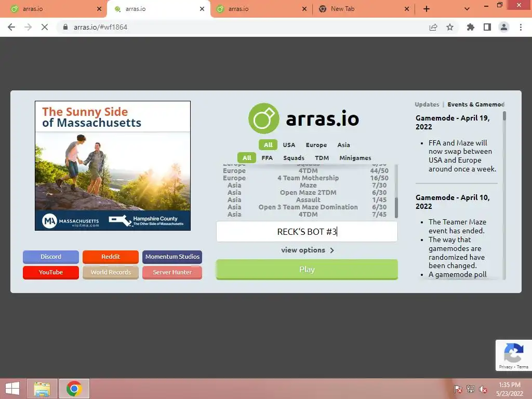Click the address bar URL

(100, 27)
